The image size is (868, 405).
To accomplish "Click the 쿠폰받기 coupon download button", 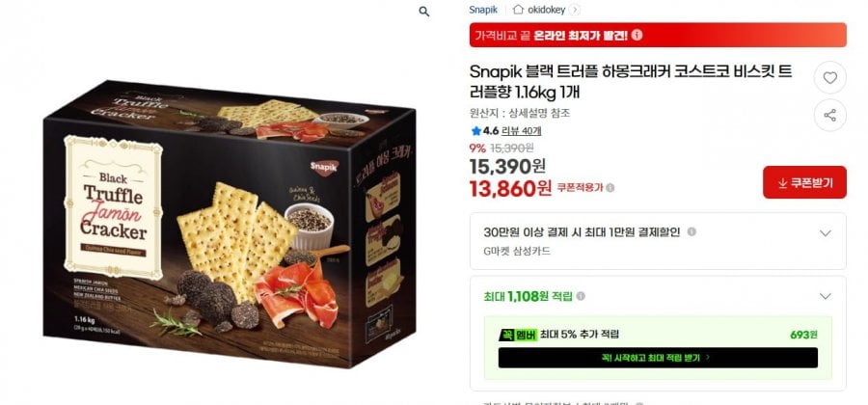I will [x=804, y=182].
